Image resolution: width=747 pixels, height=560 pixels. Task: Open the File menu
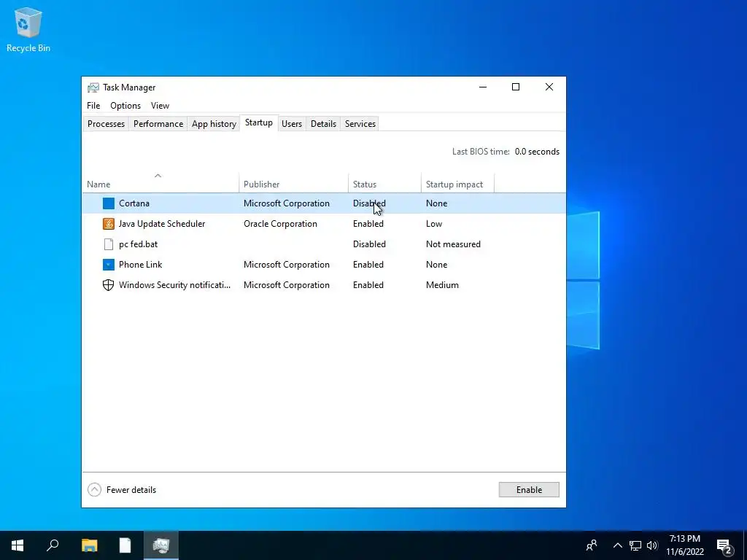pyautogui.click(x=93, y=106)
